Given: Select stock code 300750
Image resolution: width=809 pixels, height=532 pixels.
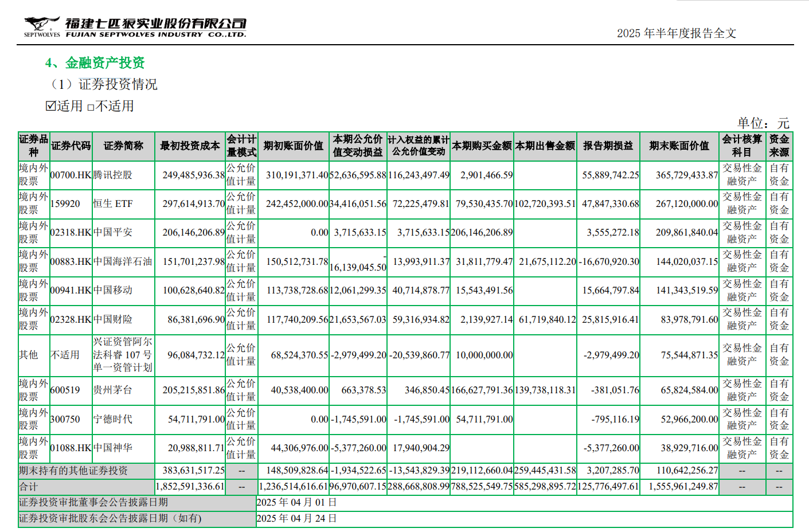Looking at the screenshot, I should (x=65, y=419).
